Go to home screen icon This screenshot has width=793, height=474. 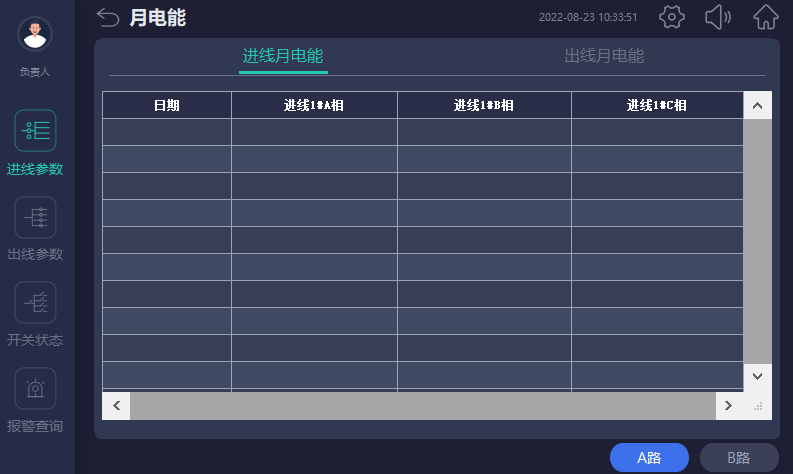coord(766,17)
